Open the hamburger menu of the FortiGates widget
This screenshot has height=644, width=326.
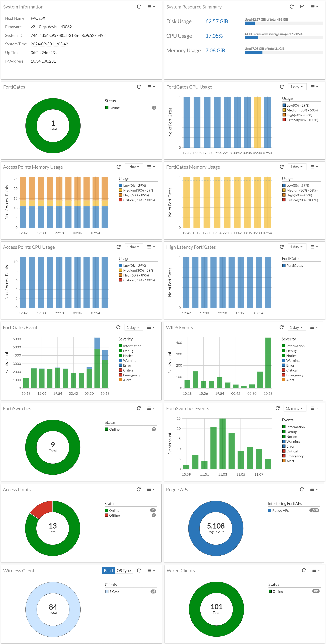point(151,87)
